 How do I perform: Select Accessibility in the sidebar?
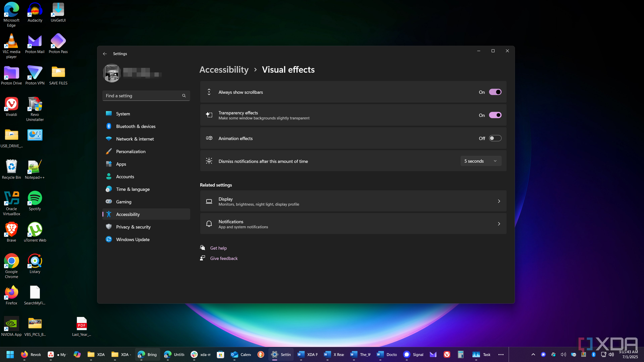pyautogui.click(x=146, y=214)
